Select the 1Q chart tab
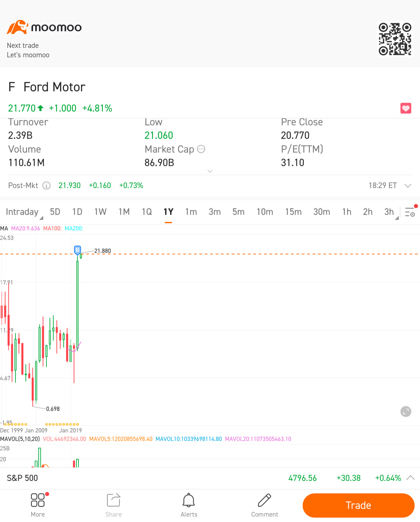The image size is (420, 522). point(147,212)
